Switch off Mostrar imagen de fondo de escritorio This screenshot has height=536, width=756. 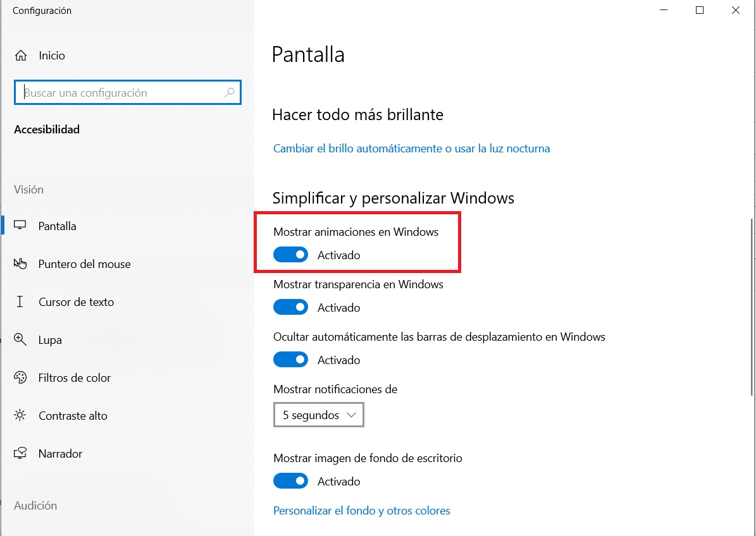(x=290, y=481)
